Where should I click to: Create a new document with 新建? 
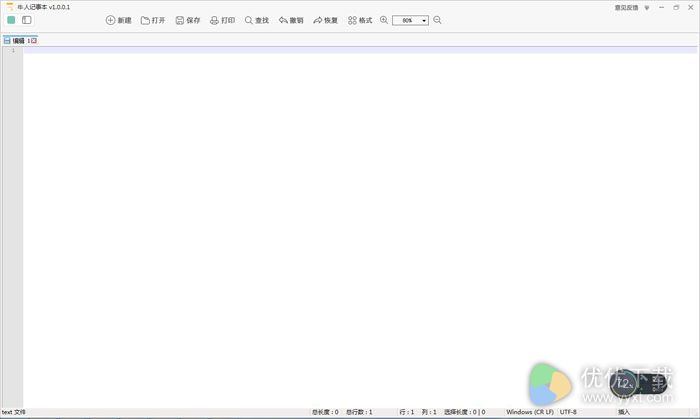(x=119, y=20)
